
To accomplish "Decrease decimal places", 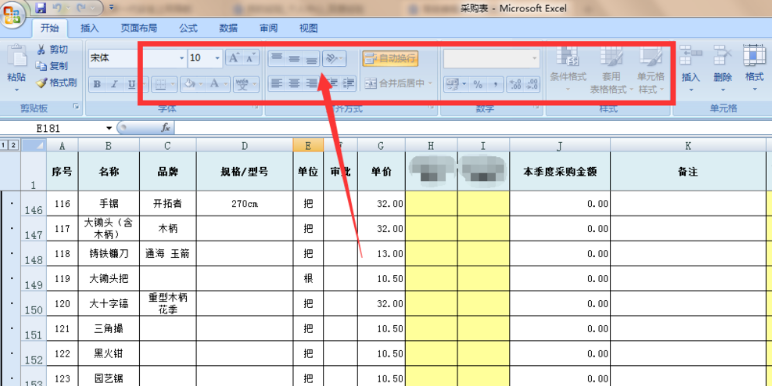I will tap(532, 84).
